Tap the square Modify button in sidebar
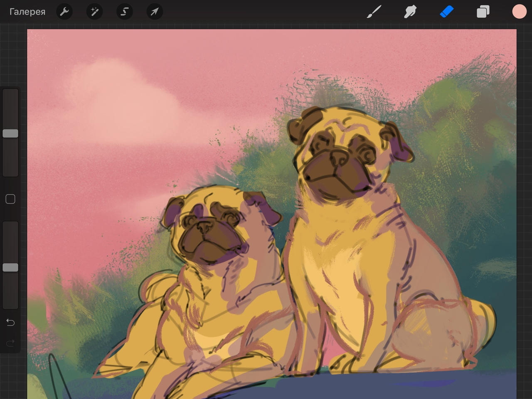Viewport: 532px width, 399px height. click(10, 199)
